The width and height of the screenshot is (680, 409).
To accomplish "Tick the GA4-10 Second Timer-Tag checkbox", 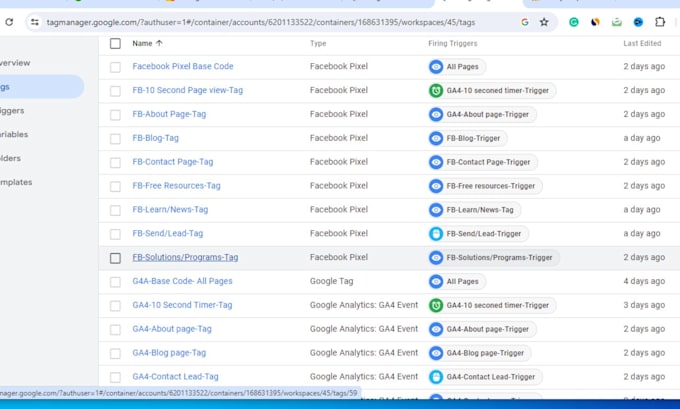I will (x=115, y=306).
